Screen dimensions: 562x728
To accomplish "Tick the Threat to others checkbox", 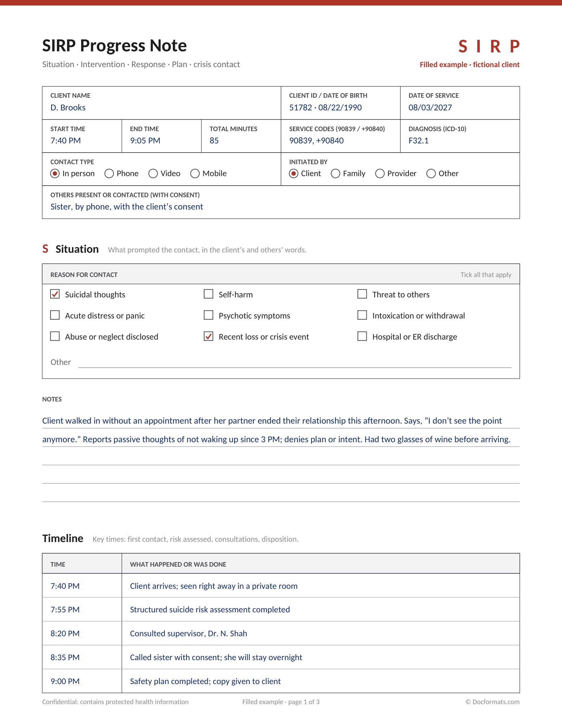I will [x=362, y=294].
